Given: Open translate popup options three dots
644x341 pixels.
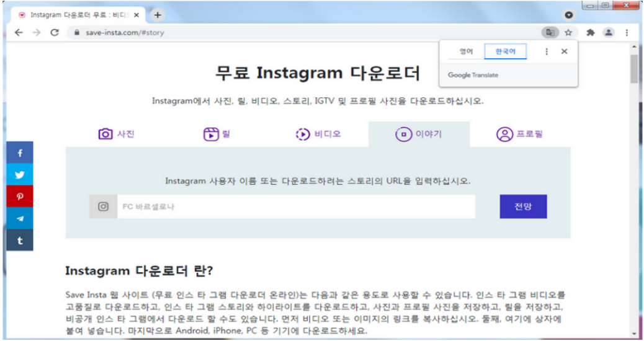Looking at the screenshot, I should click(546, 51).
